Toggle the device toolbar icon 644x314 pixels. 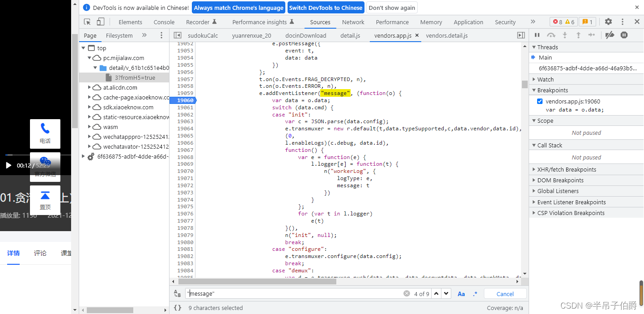101,22
